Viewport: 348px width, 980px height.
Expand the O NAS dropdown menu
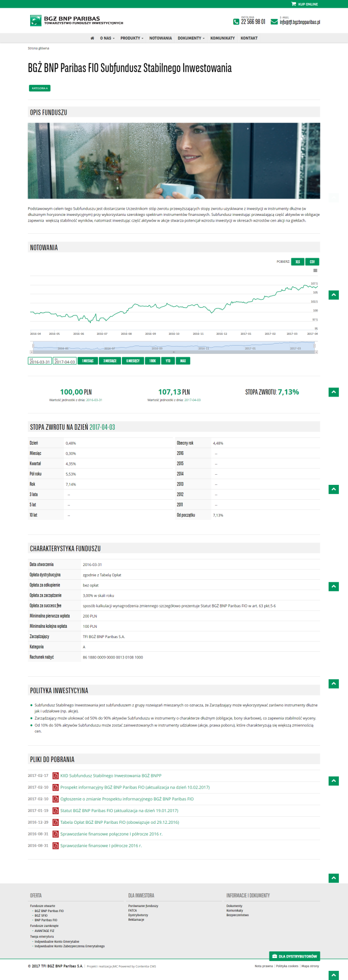(x=107, y=38)
